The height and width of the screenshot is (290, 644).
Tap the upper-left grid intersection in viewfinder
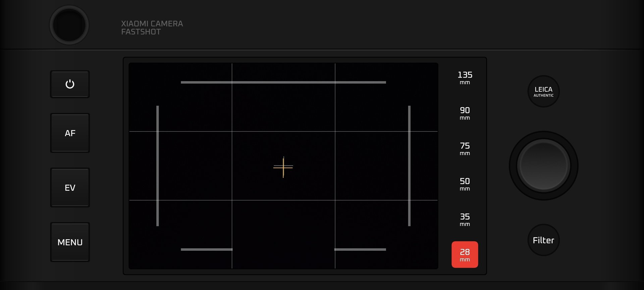[x=232, y=131]
